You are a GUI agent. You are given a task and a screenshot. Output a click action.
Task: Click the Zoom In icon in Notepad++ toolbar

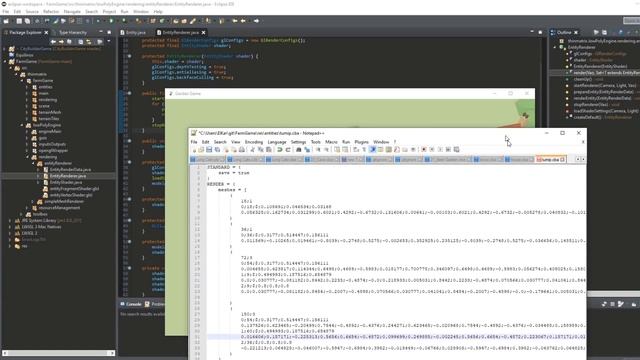(318, 150)
